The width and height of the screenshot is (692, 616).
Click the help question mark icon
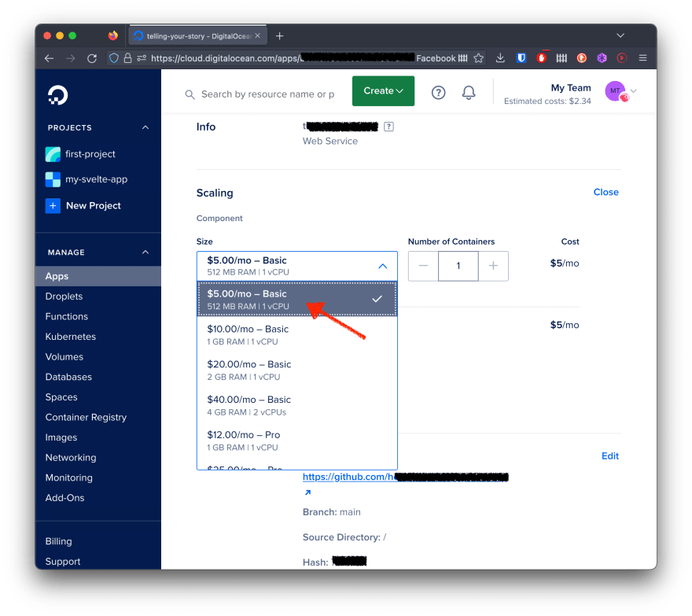pos(438,92)
